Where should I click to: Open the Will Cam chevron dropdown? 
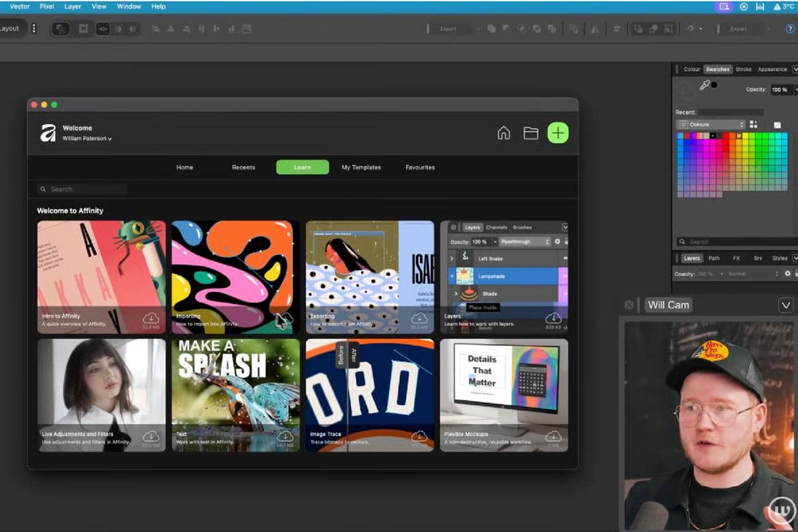pyautogui.click(x=785, y=305)
